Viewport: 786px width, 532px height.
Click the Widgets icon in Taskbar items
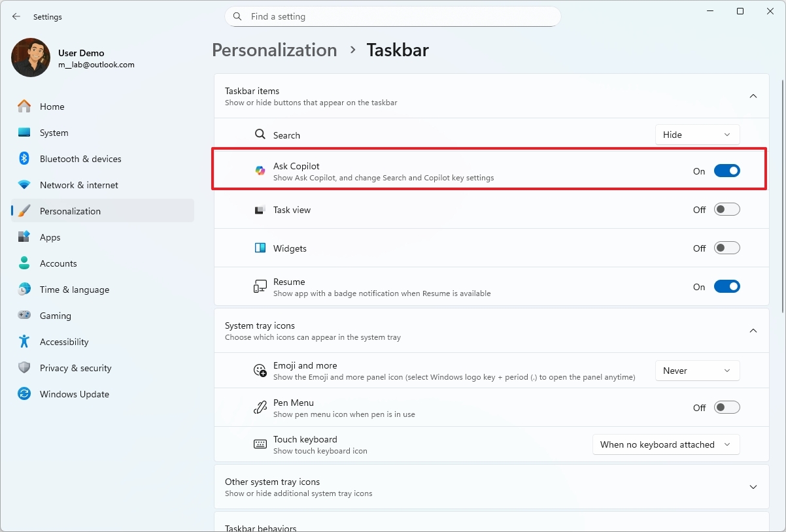(x=260, y=248)
